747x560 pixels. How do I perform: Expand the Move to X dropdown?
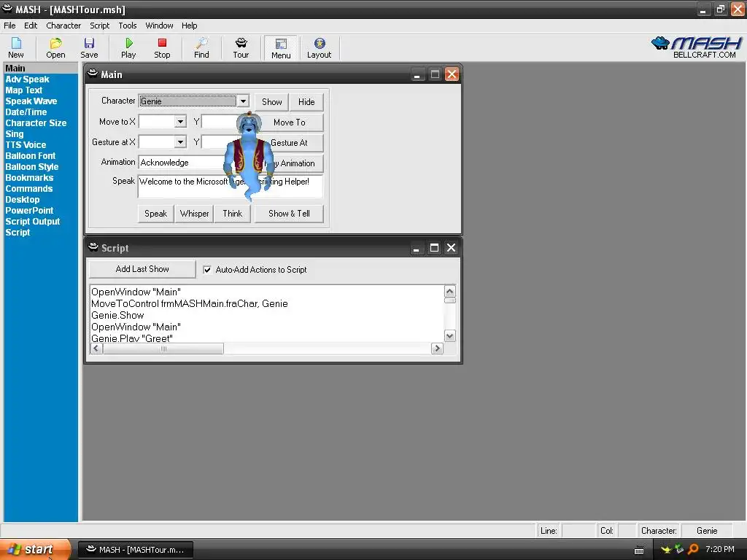180,122
